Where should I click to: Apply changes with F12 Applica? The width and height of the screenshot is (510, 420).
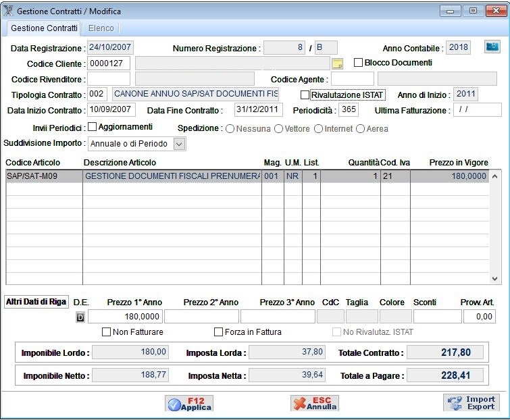coord(189,403)
